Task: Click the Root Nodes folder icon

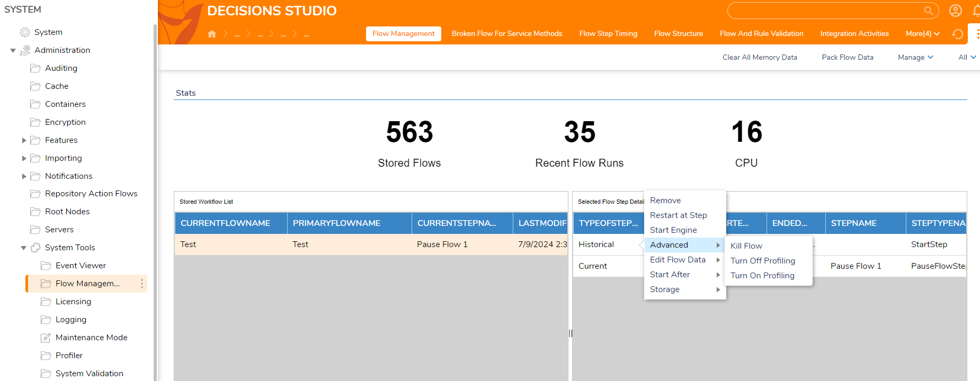Action: (x=35, y=212)
